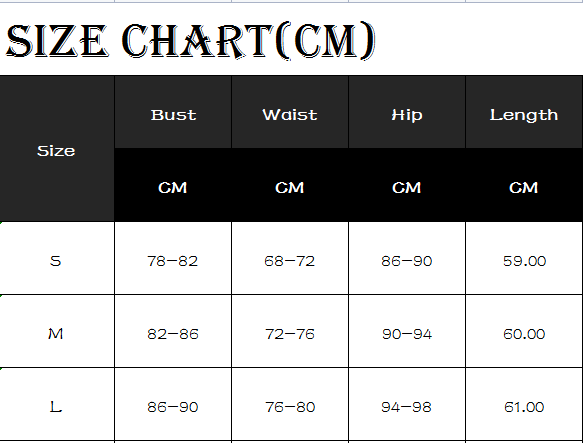Select the Waist column header

[290, 112]
